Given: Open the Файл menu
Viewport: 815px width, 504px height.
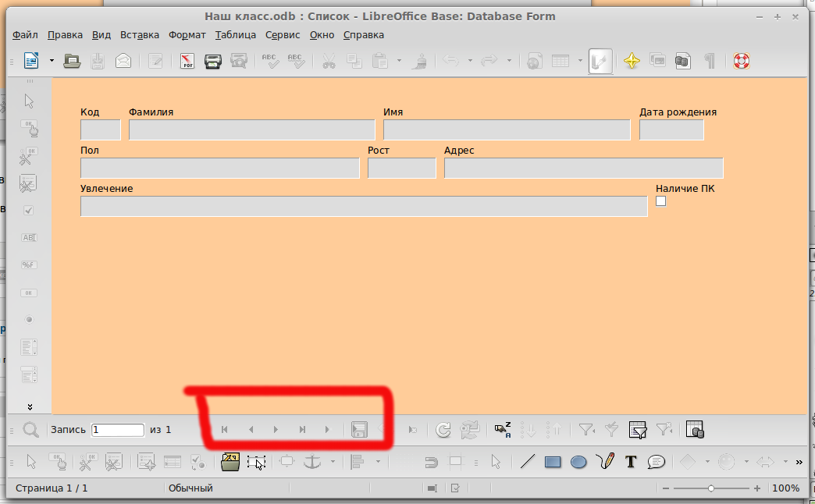Looking at the screenshot, I should pos(25,35).
